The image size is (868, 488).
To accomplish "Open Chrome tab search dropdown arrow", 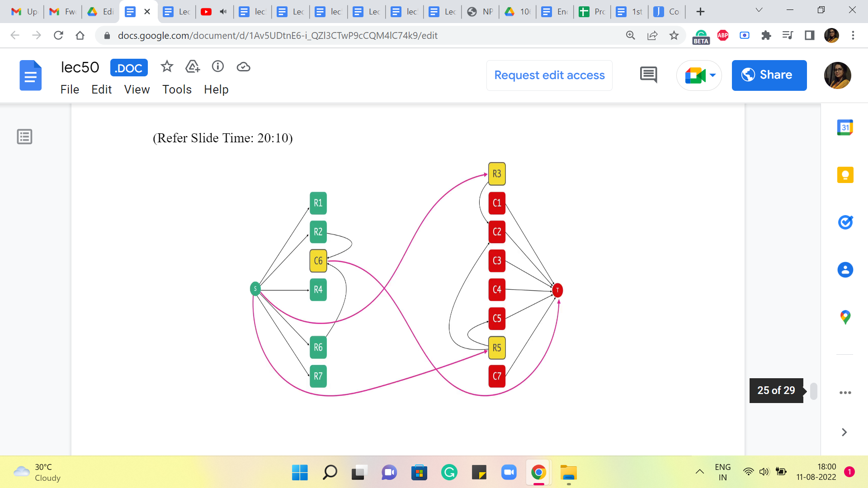I will point(759,10).
